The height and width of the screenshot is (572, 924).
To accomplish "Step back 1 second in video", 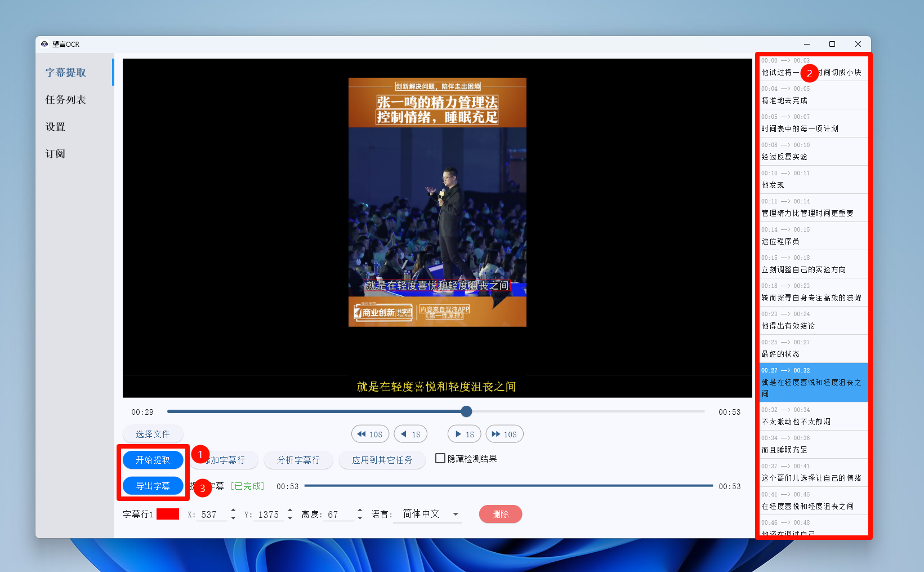I will [410, 434].
